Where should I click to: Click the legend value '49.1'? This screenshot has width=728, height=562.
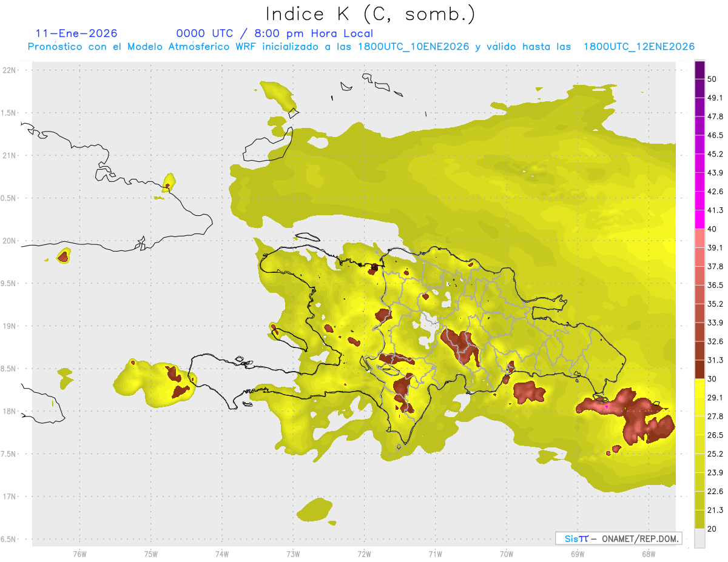click(715, 98)
